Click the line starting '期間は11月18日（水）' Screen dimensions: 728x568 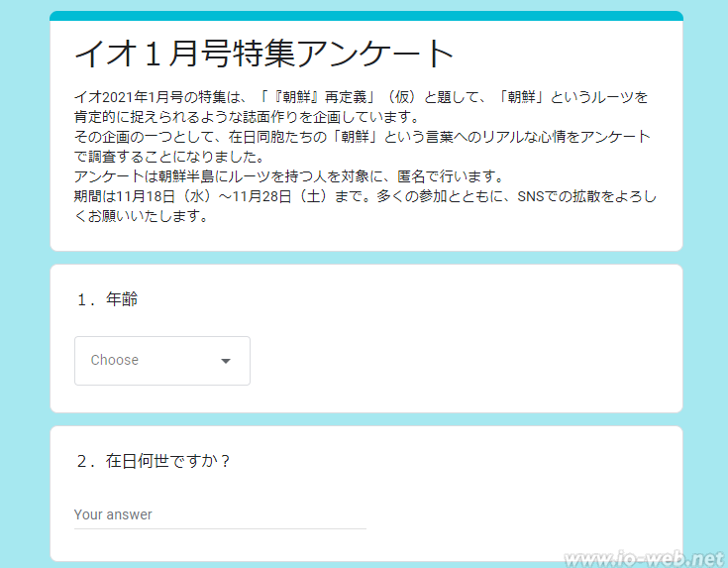point(365,196)
